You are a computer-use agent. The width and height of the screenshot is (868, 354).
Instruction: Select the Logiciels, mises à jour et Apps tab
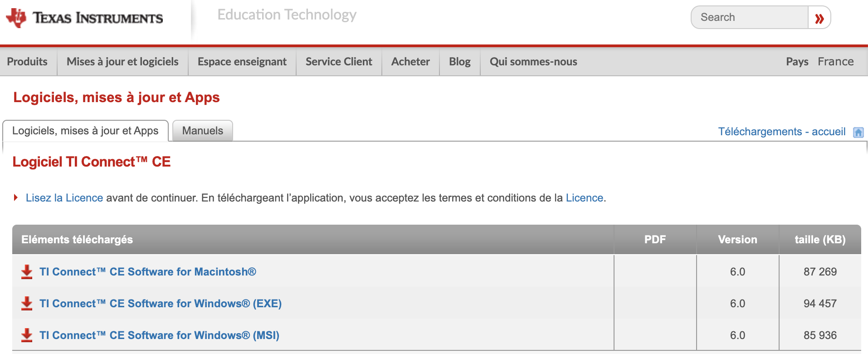click(x=85, y=131)
